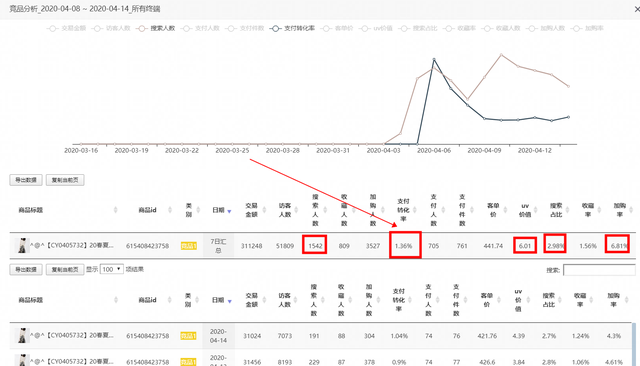The height and width of the screenshot is (366, 640).
Task: Sort summary table by 收藏率 arrows
Action: (x=599, y=210)
